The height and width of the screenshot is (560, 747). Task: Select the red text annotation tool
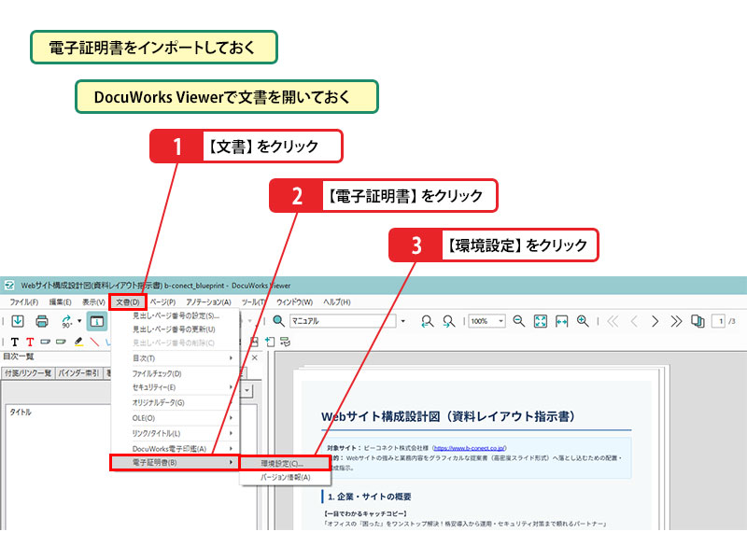(x=30, y=342)
